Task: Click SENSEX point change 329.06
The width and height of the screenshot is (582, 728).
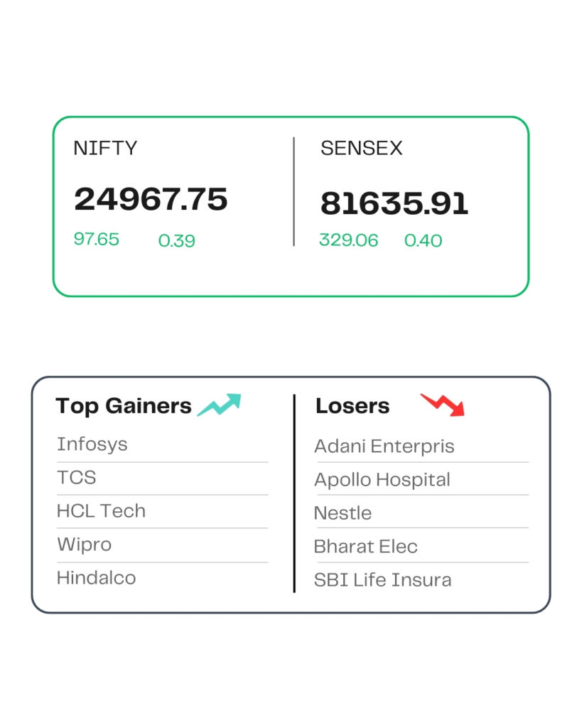Action: (348, 240)
